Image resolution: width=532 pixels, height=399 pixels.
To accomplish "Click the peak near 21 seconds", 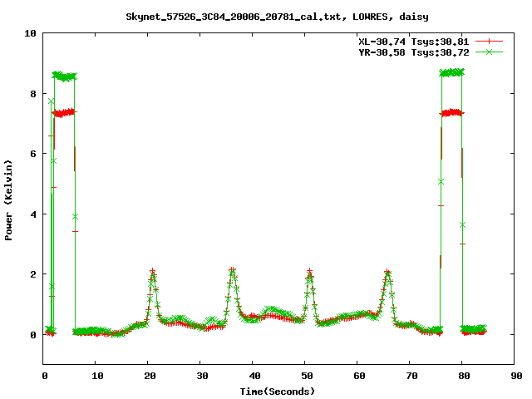I will click(152, 272).
